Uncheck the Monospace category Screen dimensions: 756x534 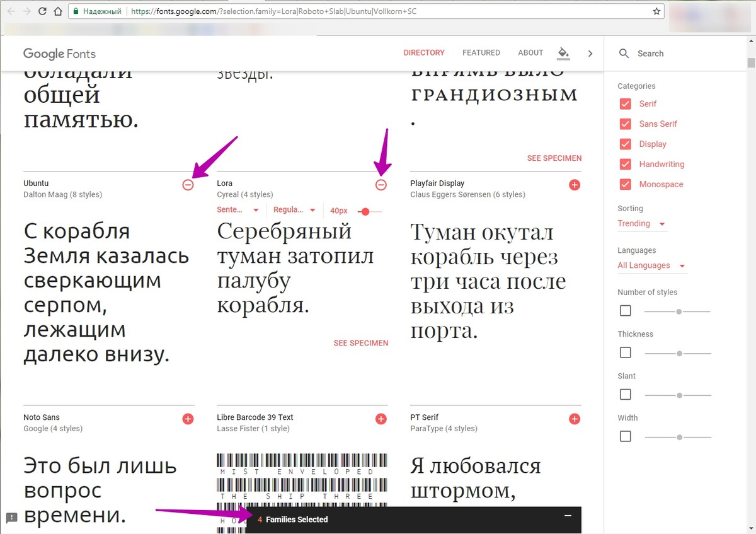click(x=625, y=185)
